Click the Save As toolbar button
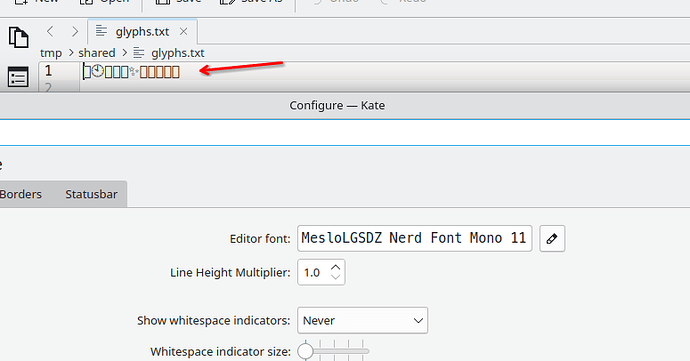This screenshot has height=361, width=690. (252, 1)
